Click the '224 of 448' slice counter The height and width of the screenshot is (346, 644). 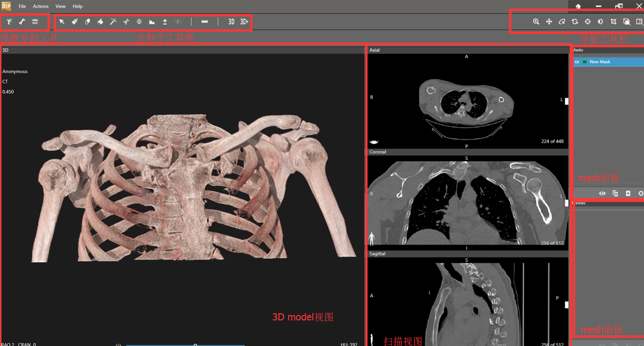(x=552, y=141)
